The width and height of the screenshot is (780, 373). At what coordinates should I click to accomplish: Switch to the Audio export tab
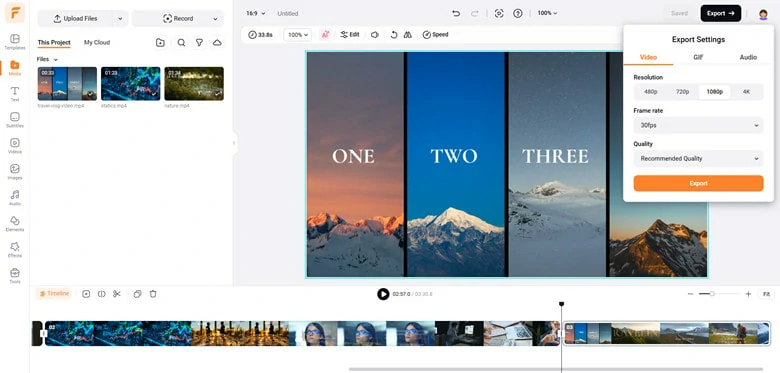click(748, 57)
